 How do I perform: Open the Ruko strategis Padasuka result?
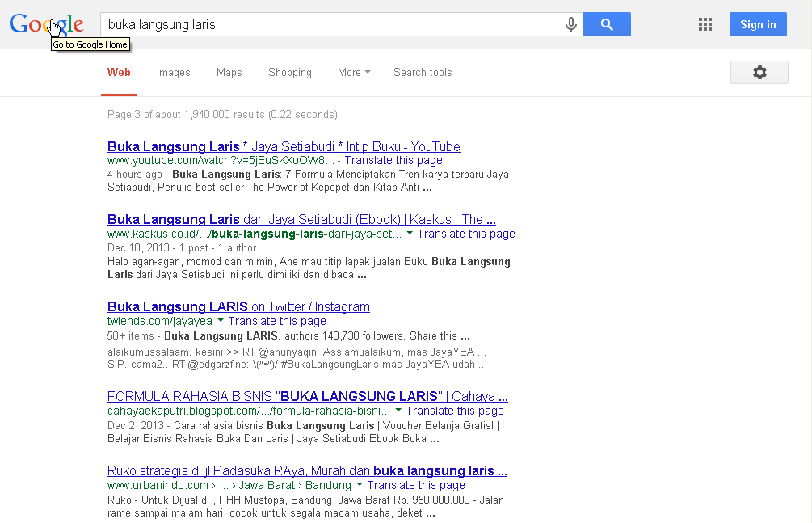point(307,470)
